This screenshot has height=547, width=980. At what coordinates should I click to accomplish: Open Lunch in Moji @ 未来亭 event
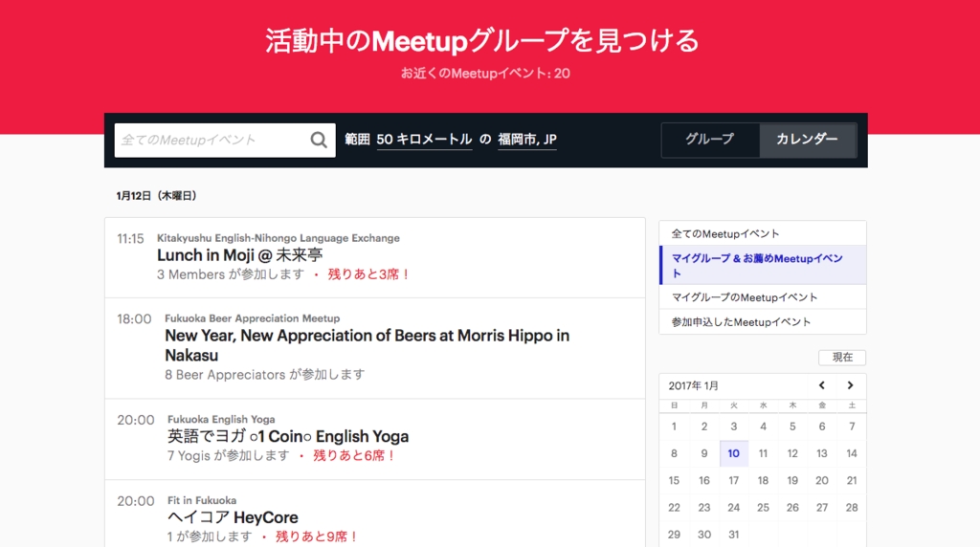(x=239, y=254)
